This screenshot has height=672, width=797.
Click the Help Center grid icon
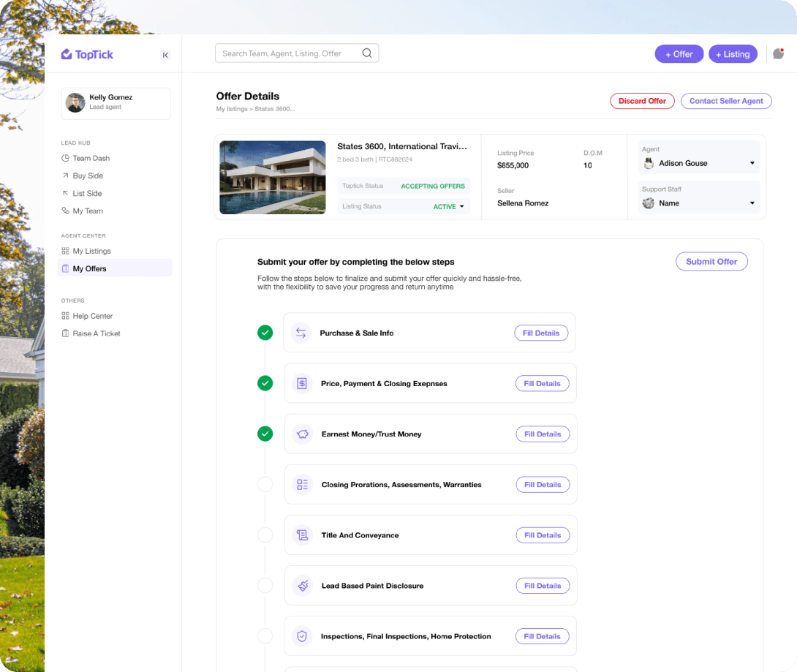[x=65, y=316]
